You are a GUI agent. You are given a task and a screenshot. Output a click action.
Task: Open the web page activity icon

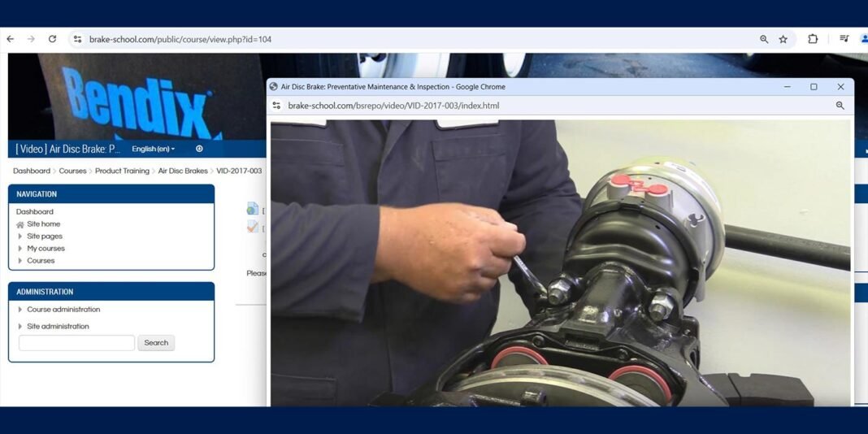(253, 209)
